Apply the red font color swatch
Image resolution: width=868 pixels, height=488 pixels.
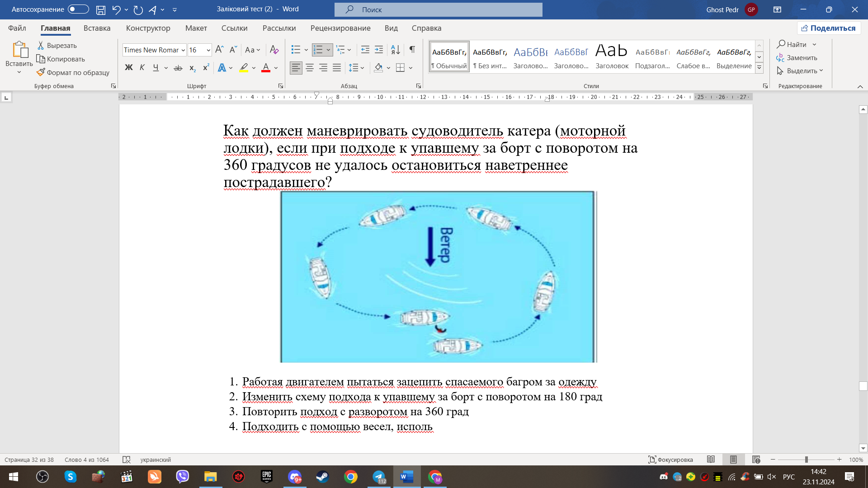pos(266,68)
